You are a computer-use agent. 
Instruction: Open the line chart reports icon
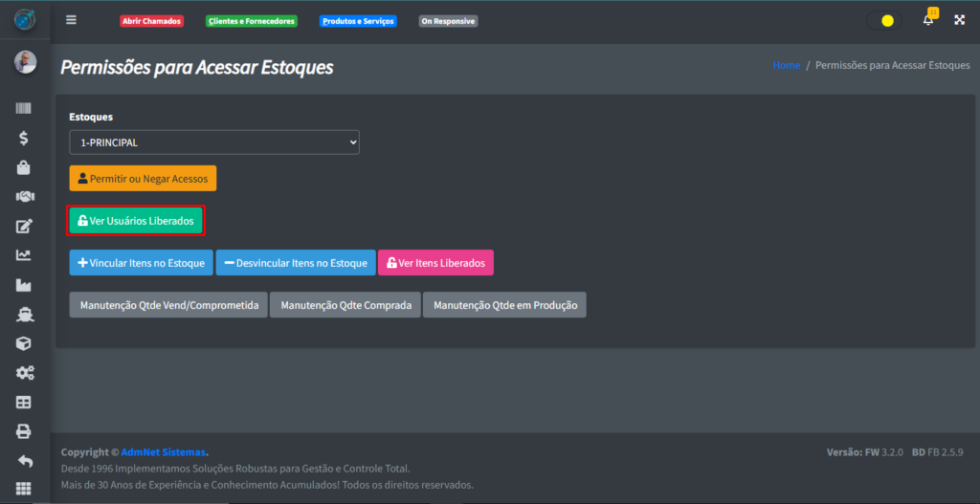[24, 255]
